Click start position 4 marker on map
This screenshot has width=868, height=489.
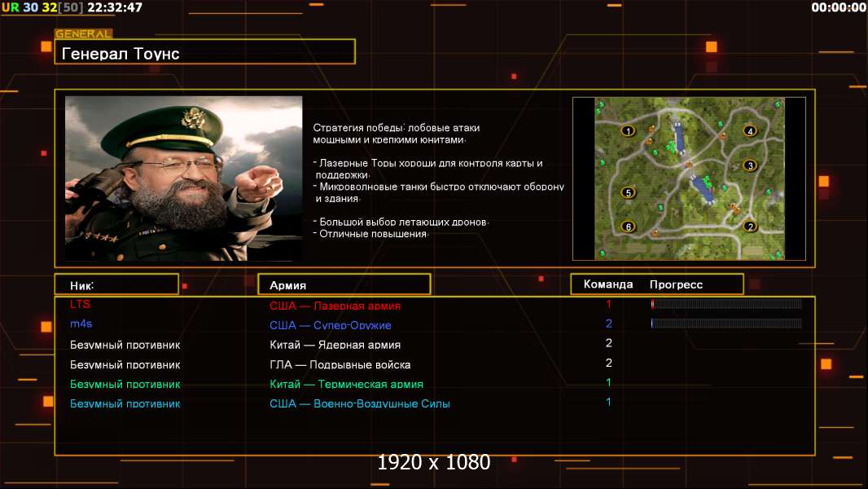click(750, 130)
